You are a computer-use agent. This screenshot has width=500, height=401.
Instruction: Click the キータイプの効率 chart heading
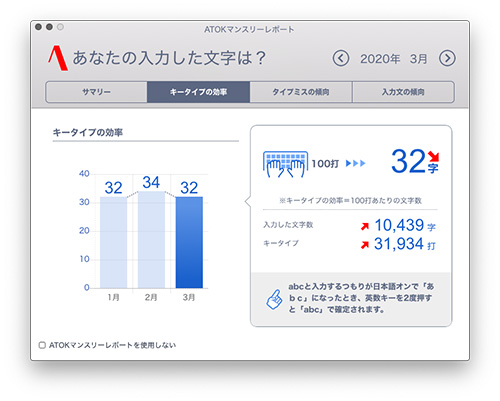coord(88,133)
